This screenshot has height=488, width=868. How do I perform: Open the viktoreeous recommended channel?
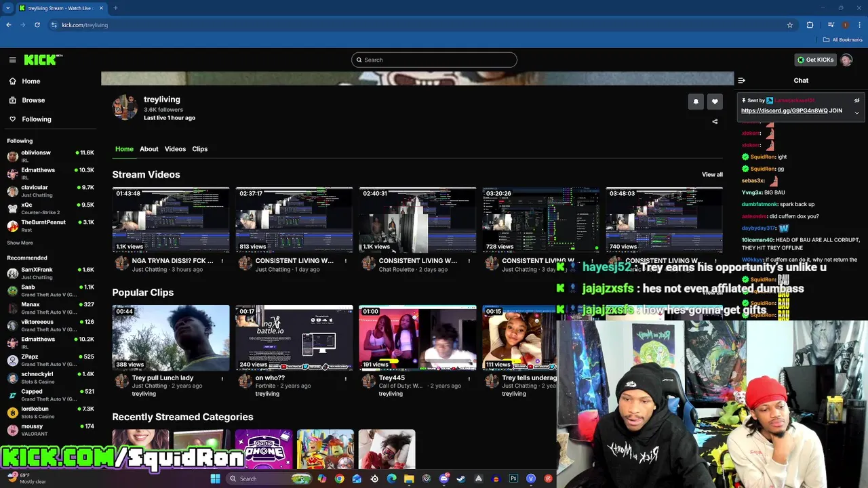[x=50, y=325]
